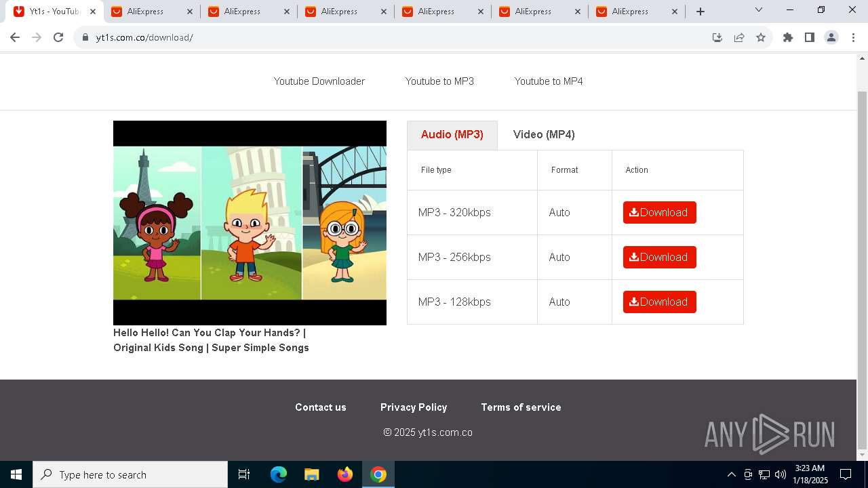Launch Microsoft Edge from taskbar
Viewport: 868px width, 488px height.
point(279,474)
